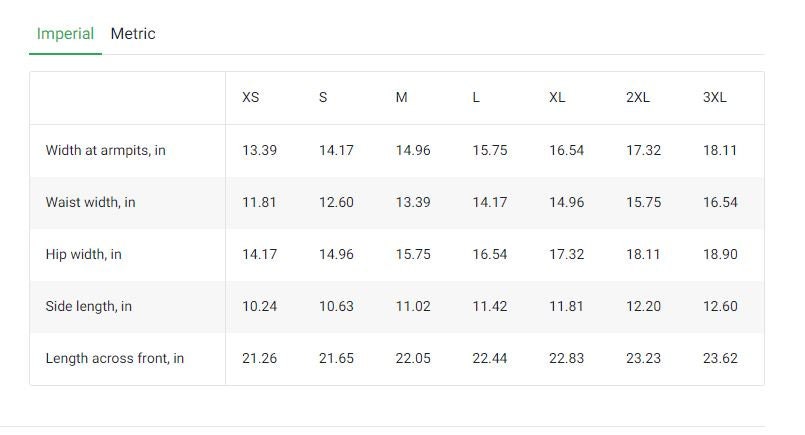Viewport: 805px width, 435px height.
Task: Select the Imperial tab
Action: (65, 34)
